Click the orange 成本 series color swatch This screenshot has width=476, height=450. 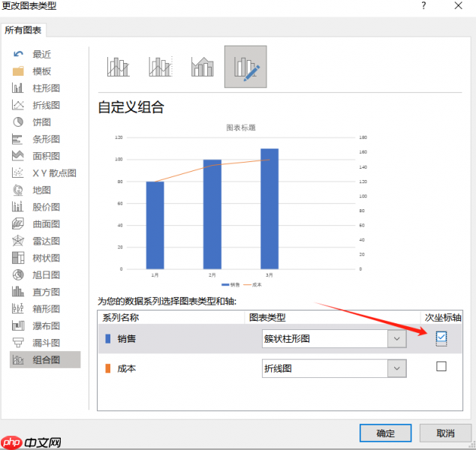point(107,368)
